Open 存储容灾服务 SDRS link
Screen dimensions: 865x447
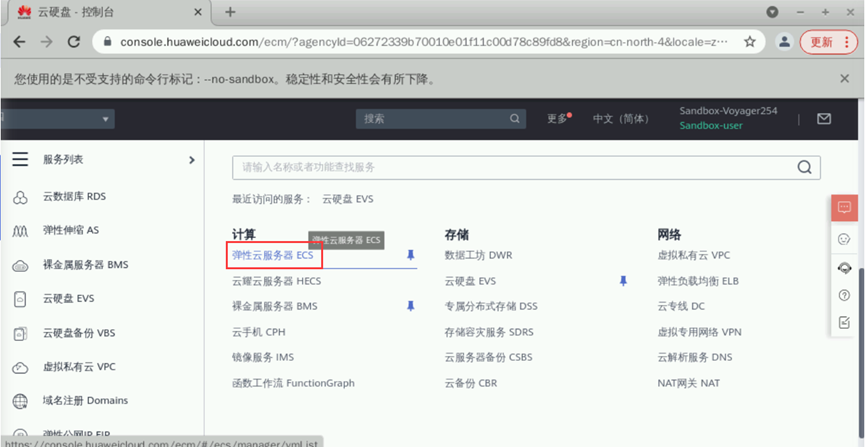pyautogui.click(x=489, y=332)
